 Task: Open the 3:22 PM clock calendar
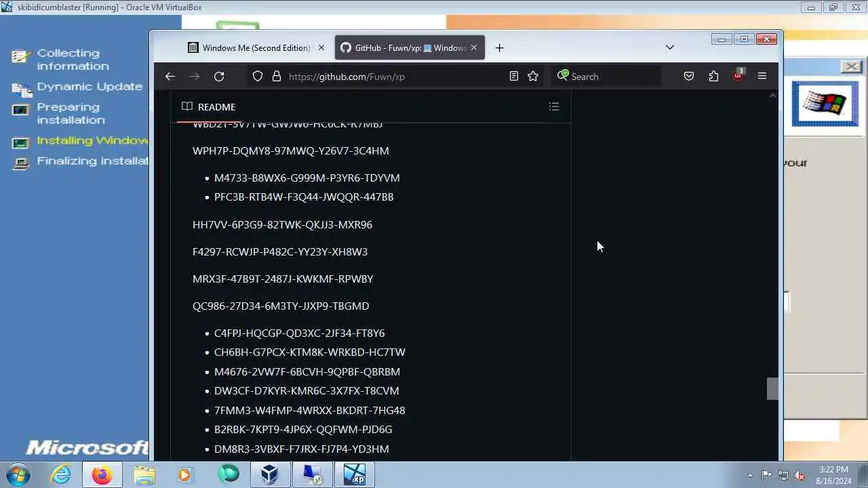833,474
